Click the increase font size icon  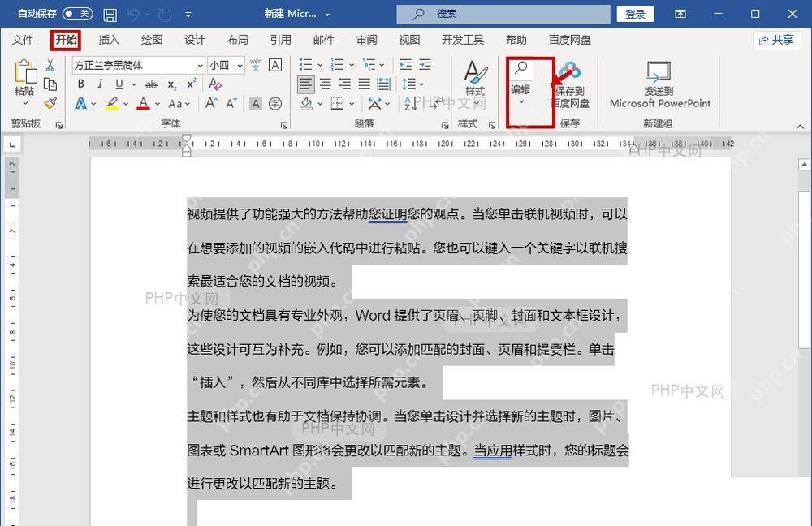point(211,103)
